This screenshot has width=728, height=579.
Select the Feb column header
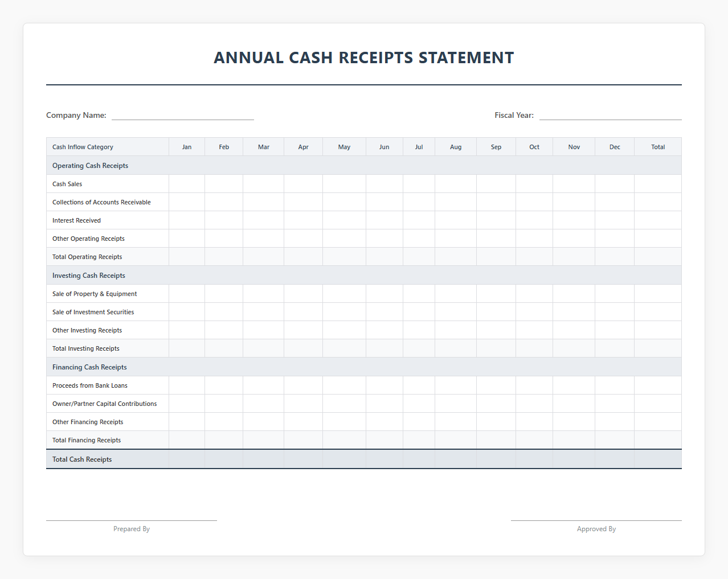click(224, 147)
